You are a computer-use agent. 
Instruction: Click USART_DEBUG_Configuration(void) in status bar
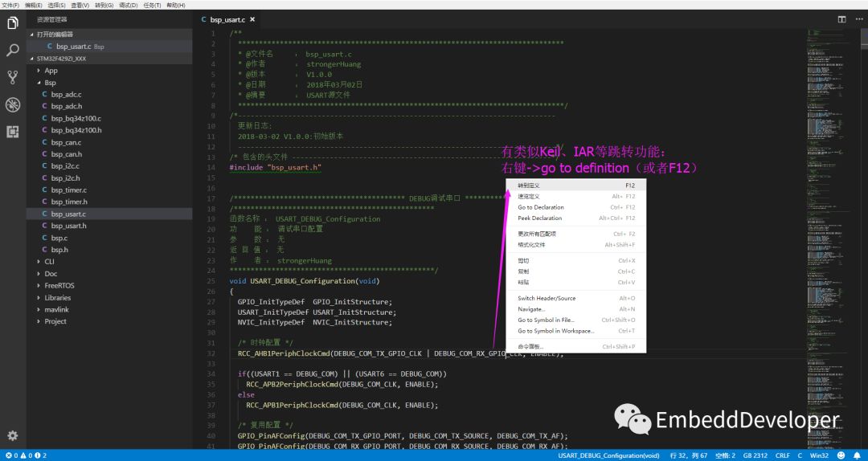click(x=608, y=455)
